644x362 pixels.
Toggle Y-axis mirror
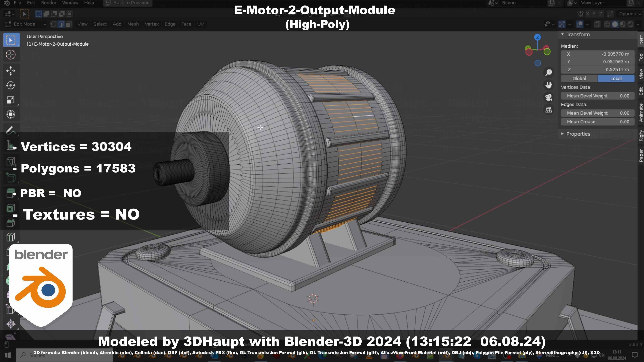click(594, 14)
